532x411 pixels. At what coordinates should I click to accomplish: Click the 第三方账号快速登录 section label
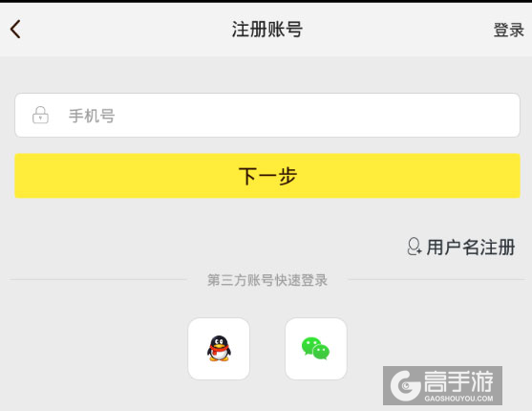point(267,280)
